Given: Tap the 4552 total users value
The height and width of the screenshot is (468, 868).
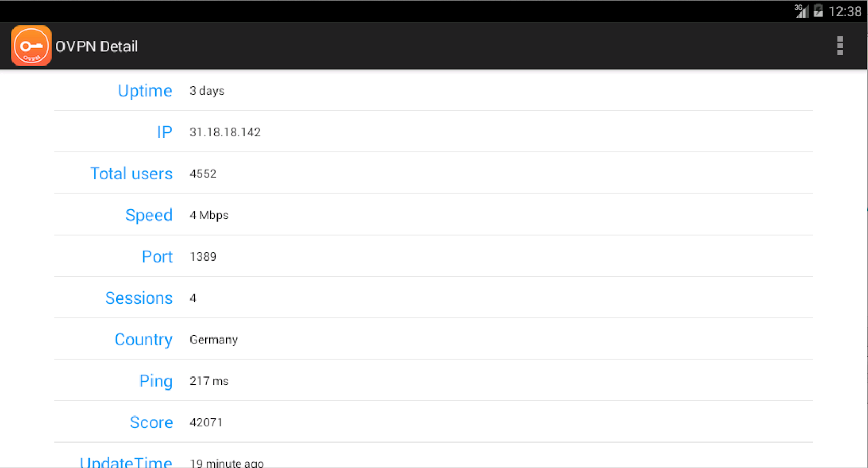Looking at the screenshot, I should click(203, 174).
